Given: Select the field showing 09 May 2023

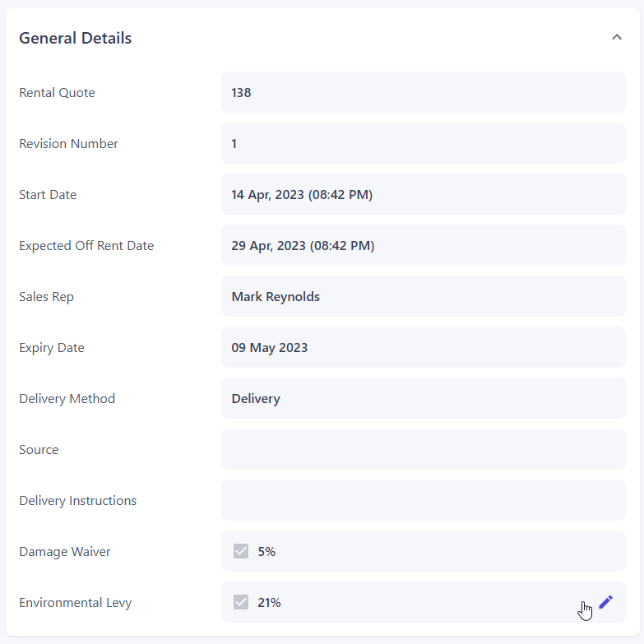Looking at the screenshot, I should (x=423, y=347).
